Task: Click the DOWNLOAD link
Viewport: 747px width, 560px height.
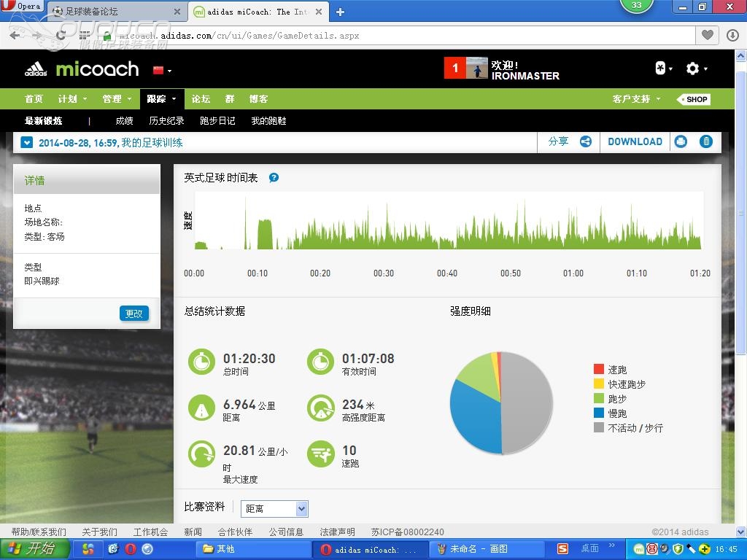Action: pos(635,141)
